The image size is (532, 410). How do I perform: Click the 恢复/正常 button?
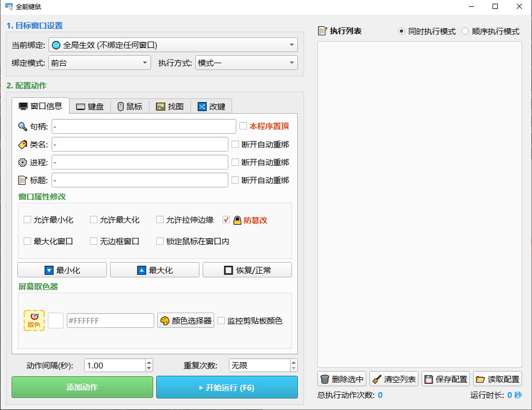pos(247,270)
